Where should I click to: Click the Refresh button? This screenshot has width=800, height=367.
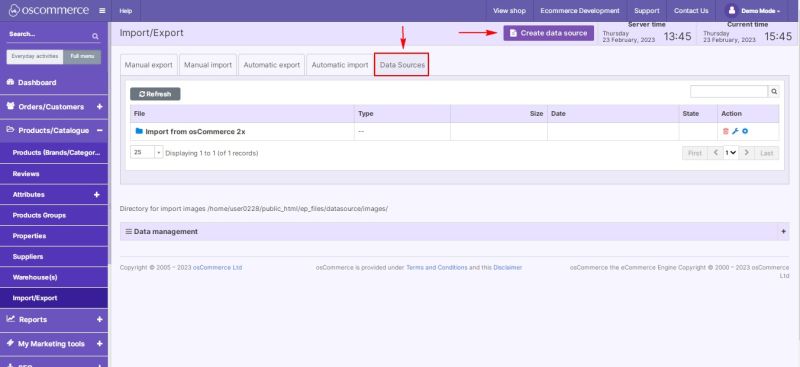[155, 94]
